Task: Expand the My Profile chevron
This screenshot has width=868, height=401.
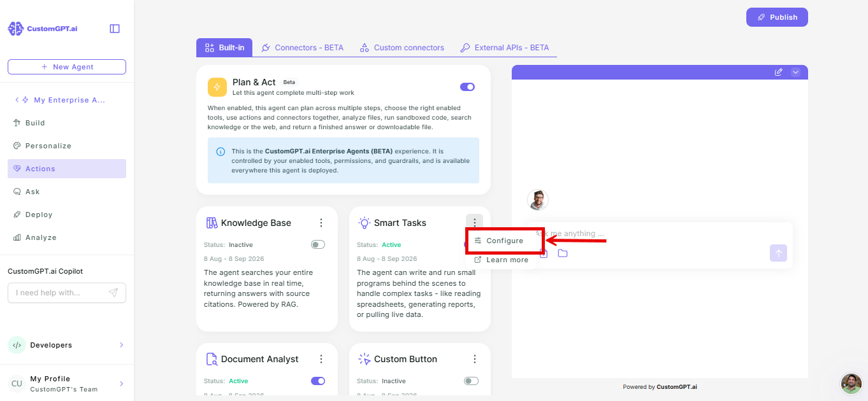Action: coord(121,384)
